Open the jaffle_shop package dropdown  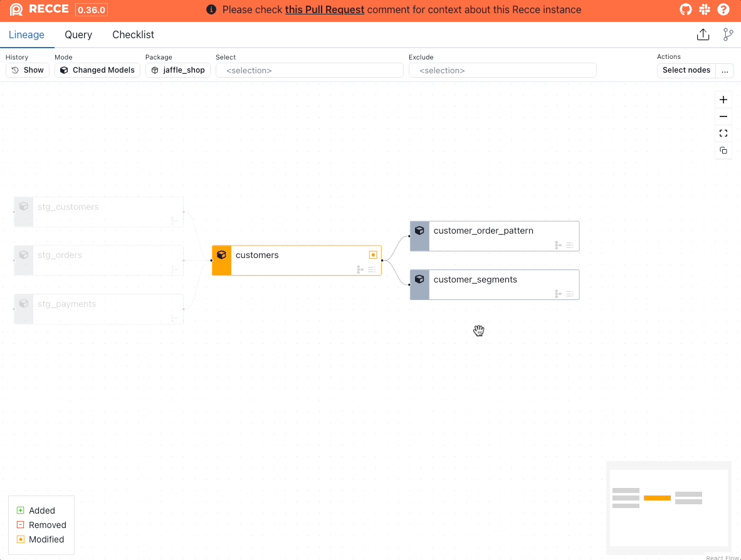click(178, 70)
